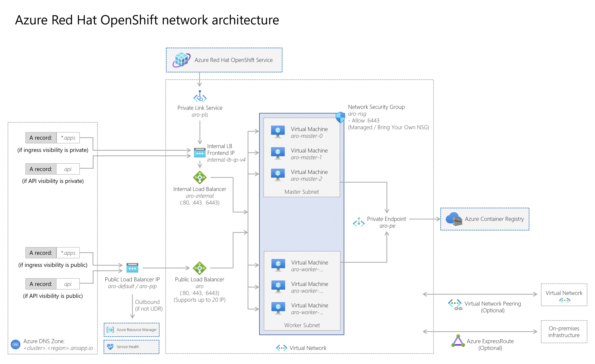Click the 'internal-lb-ip-v4' text
The height and width of the screenshot is (364, 595).
click(x=226, y=160)
